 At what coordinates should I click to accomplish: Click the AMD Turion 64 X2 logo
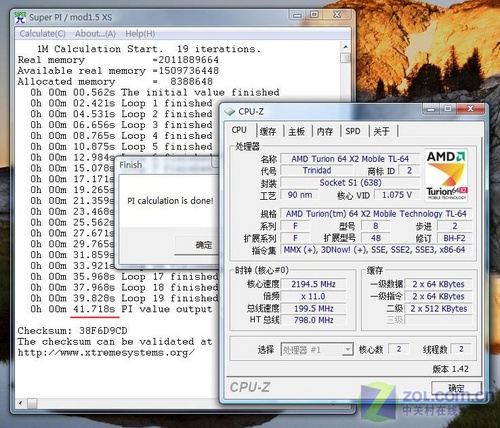(446, 176)
